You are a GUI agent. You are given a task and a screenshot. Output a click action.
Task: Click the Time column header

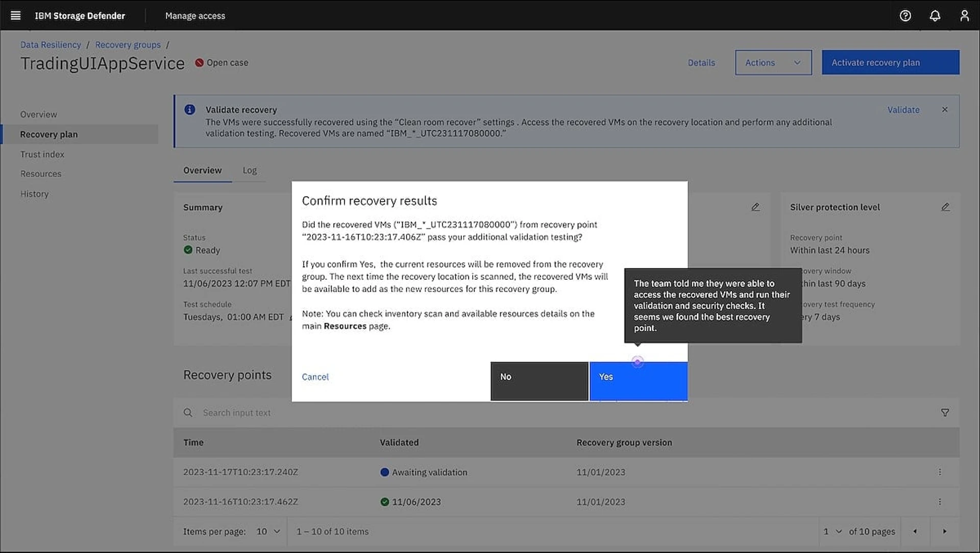[193, 443]
